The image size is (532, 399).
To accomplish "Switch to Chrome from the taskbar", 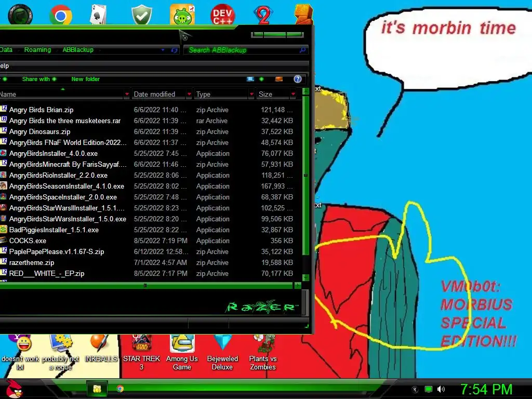I will click(x=120, y=389).
